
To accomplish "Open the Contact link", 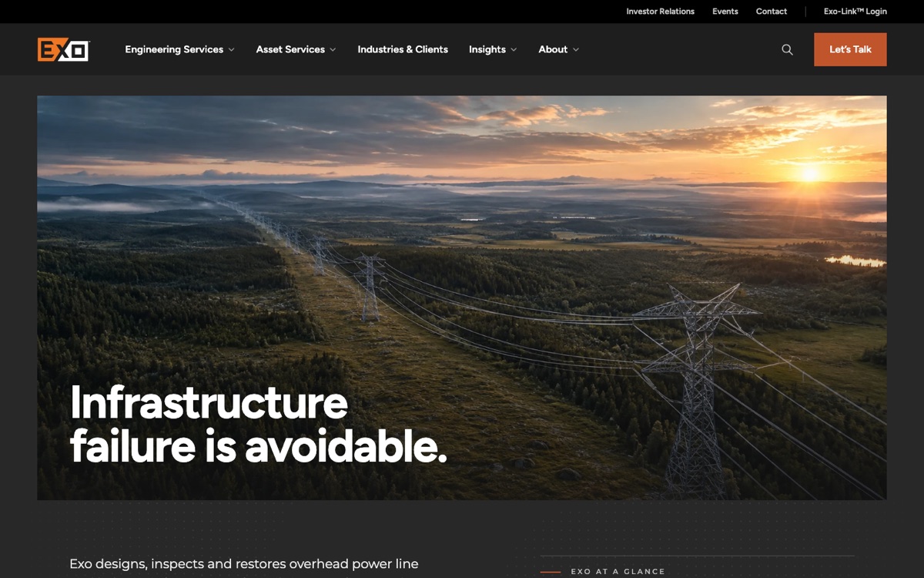I will (x=772, y=12).
